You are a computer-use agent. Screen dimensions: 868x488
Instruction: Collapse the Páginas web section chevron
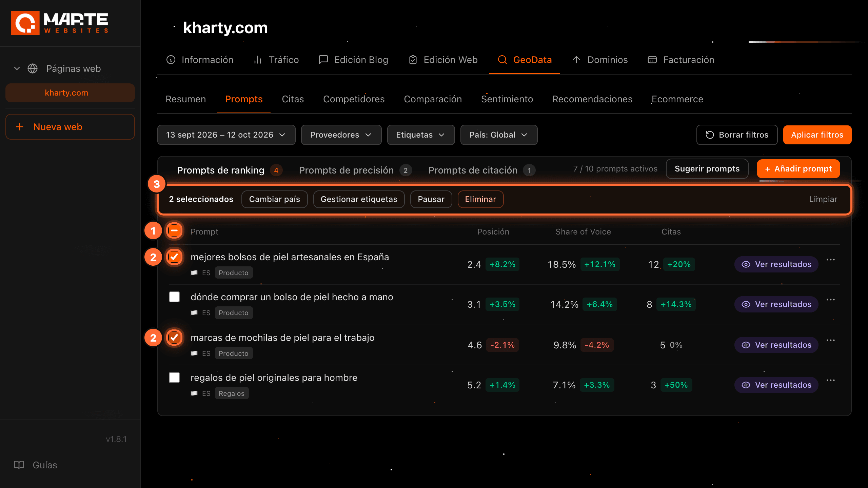tap(17, 68)
